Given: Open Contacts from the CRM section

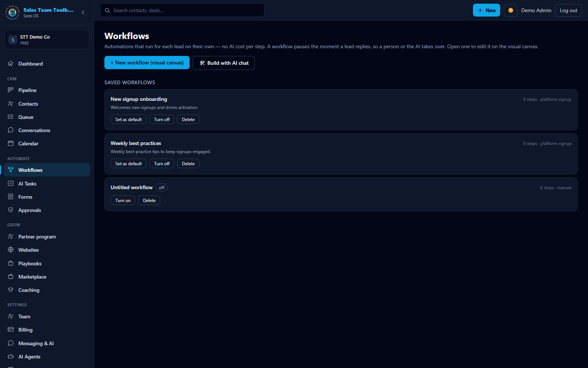Looking at the screenshot, I should [x=47, y=104].
